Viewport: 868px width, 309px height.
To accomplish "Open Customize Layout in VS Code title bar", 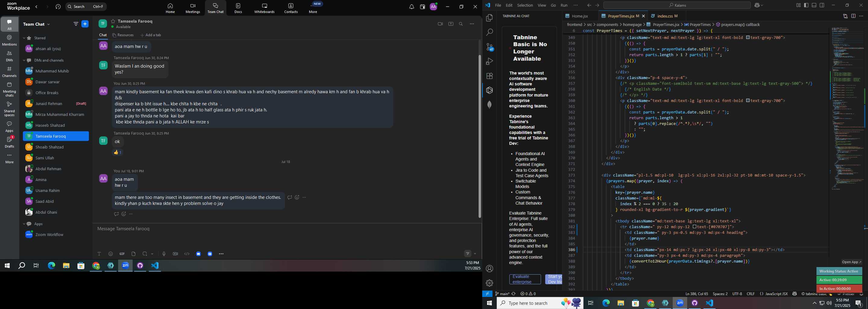I will click(x=798, y=5).
